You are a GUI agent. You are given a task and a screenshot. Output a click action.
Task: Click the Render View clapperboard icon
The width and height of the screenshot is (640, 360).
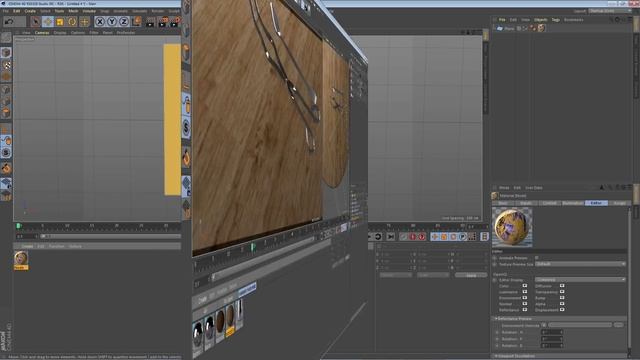[151, 21]
